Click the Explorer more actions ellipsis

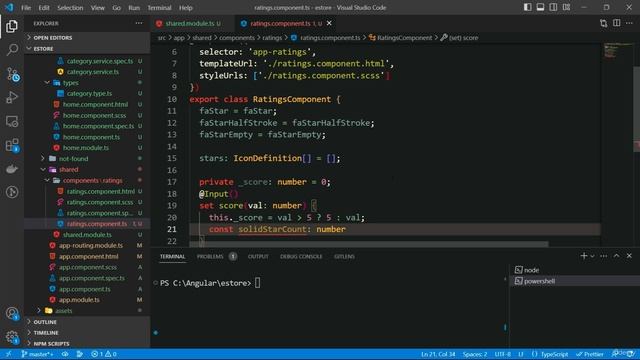coord(139,23)
